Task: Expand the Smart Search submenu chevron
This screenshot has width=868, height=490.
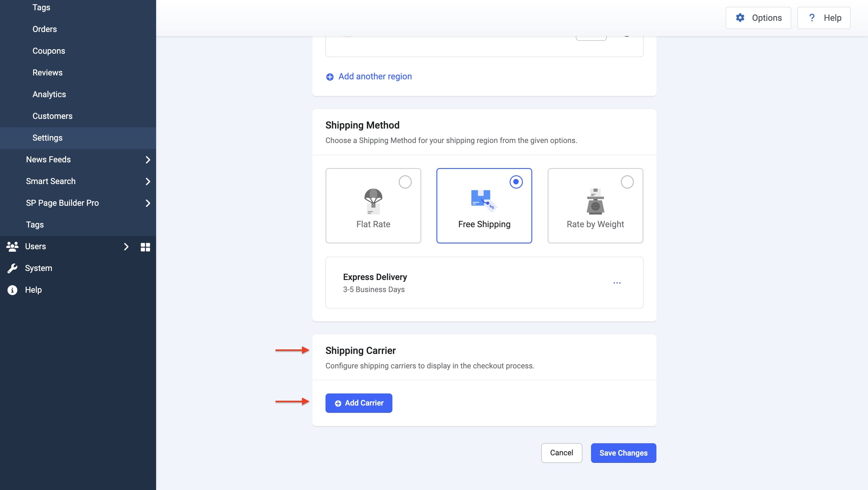Action: [148, 181]
